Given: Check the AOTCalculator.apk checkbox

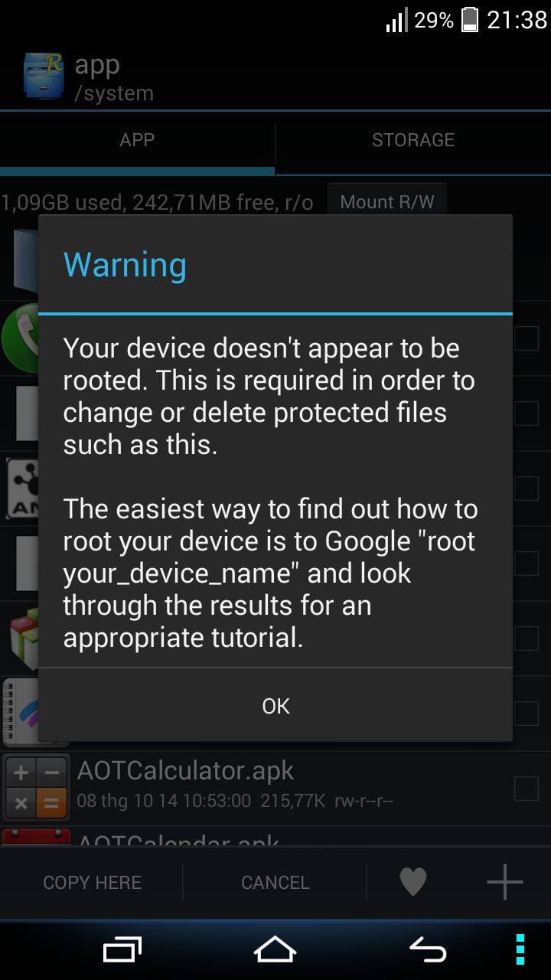Looking at the screenshot, I should click(527, 788).
